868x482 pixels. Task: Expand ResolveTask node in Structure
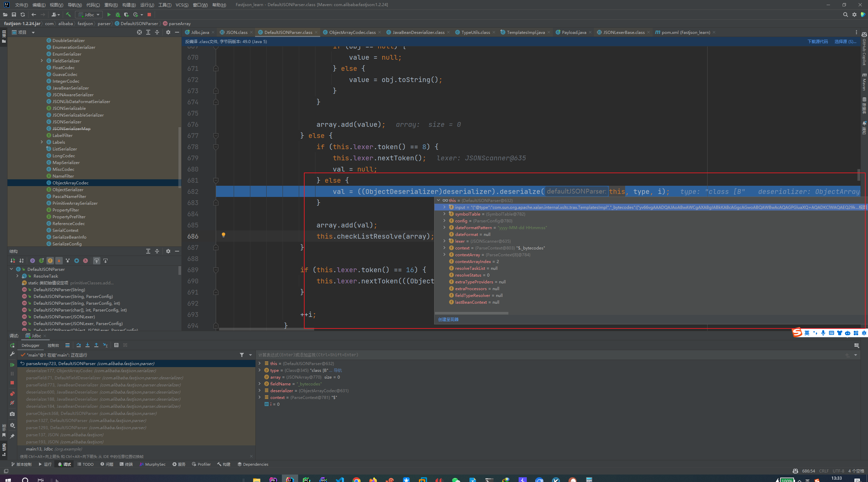pos(18,276)
